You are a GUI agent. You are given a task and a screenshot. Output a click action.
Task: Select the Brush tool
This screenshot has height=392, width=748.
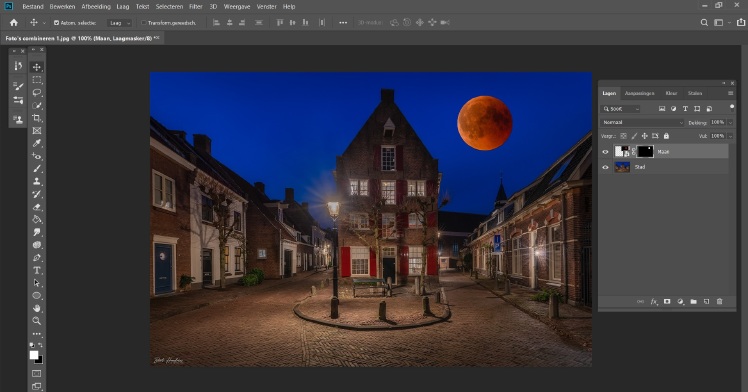click(x=37, y=169)
